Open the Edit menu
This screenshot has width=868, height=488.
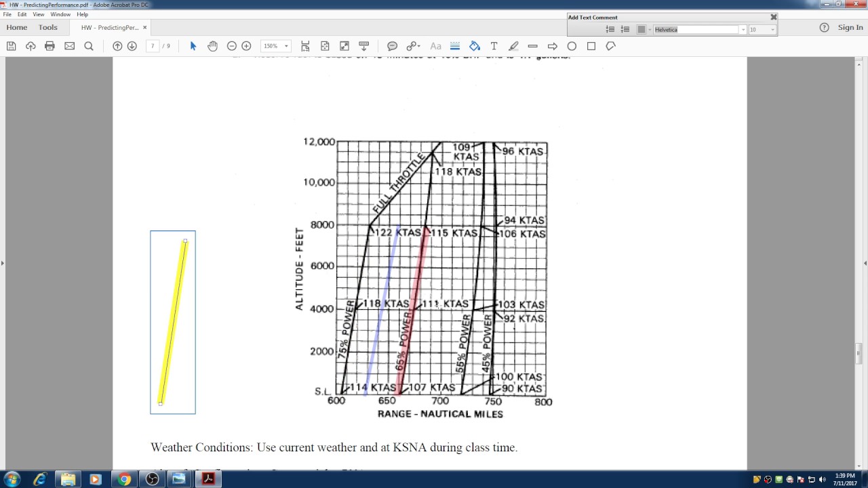tap(22, 14)
